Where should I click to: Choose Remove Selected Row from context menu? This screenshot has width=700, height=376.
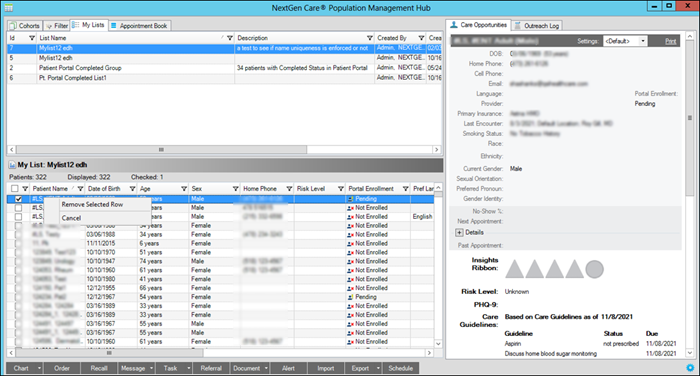tap(92, 205)
